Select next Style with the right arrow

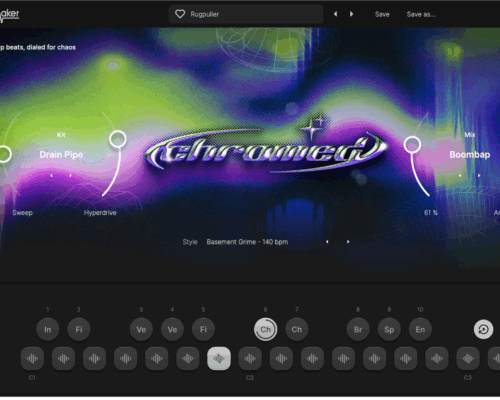pyautogui.click(x=348, y=242)
